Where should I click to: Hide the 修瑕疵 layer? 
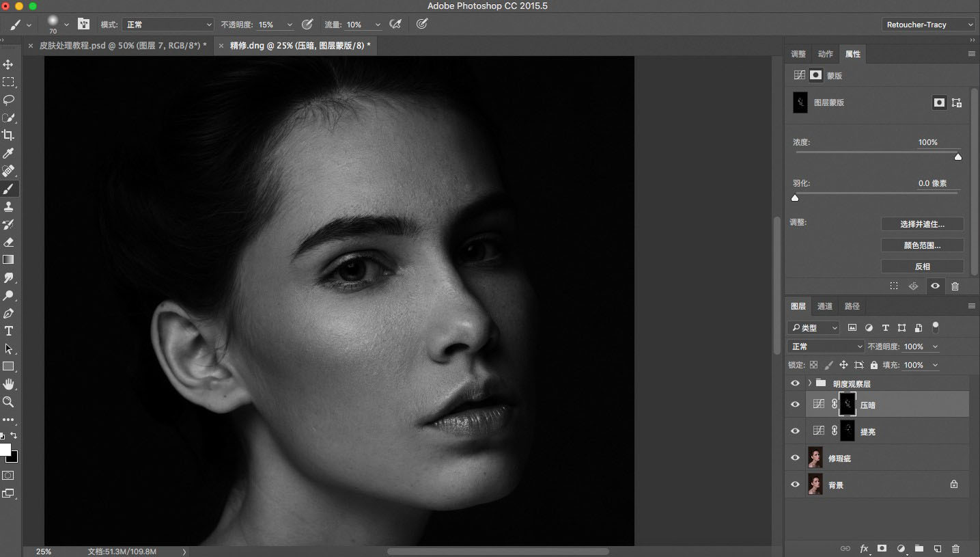pos(795,458)
